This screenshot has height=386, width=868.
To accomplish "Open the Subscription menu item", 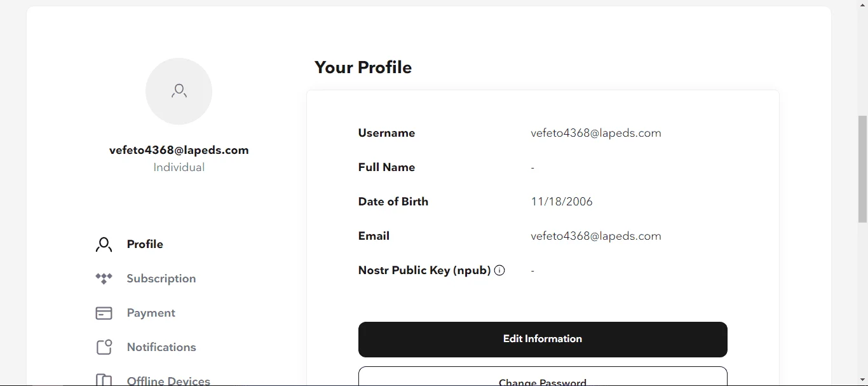I will [x=161, y=279].
